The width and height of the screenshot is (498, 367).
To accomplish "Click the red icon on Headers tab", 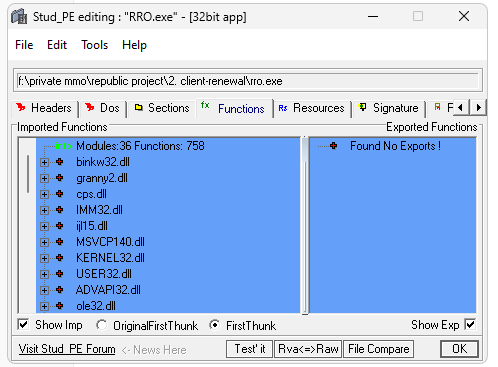I will point(21,107).
